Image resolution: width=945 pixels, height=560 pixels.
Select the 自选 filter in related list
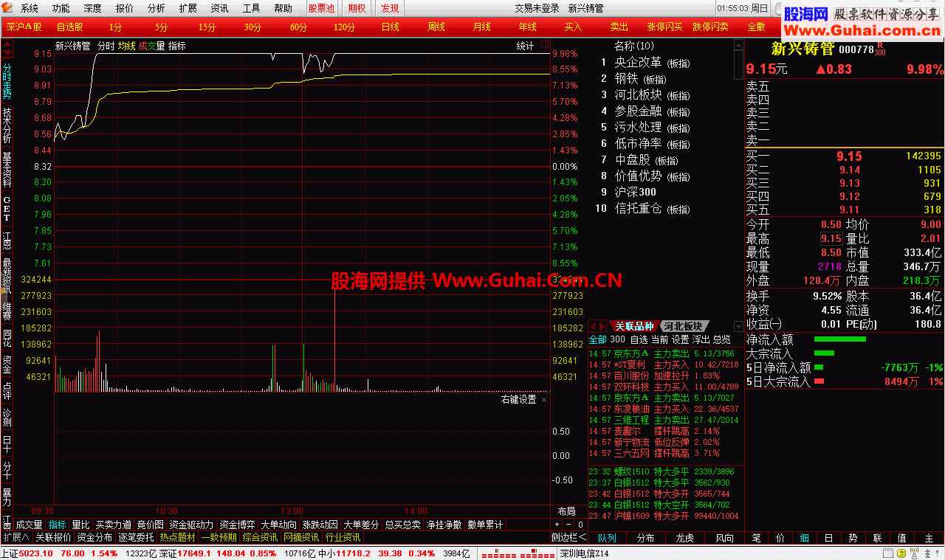coord(639,339)
